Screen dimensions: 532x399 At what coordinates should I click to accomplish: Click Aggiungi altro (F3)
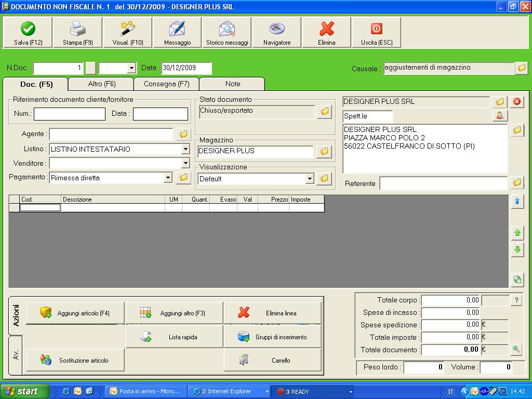175,313
